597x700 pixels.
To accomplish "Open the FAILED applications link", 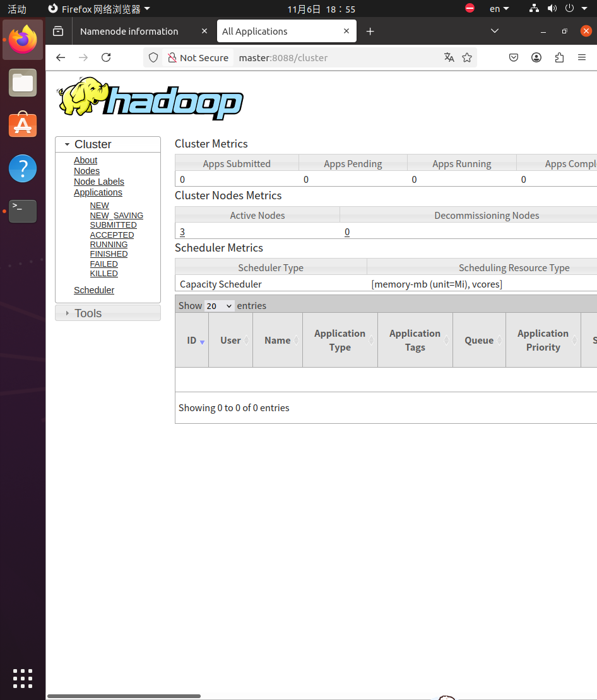I will click(103, 264).
